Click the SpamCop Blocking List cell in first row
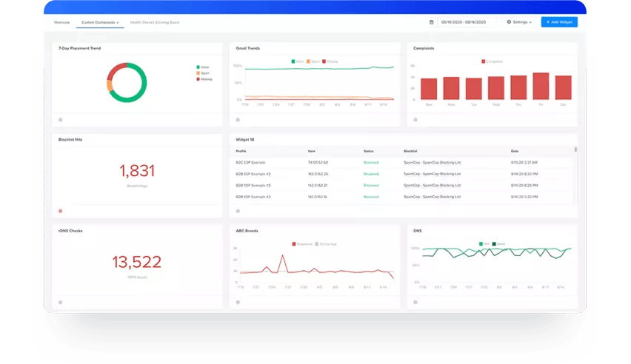631x364 pixels. (433, 163)
